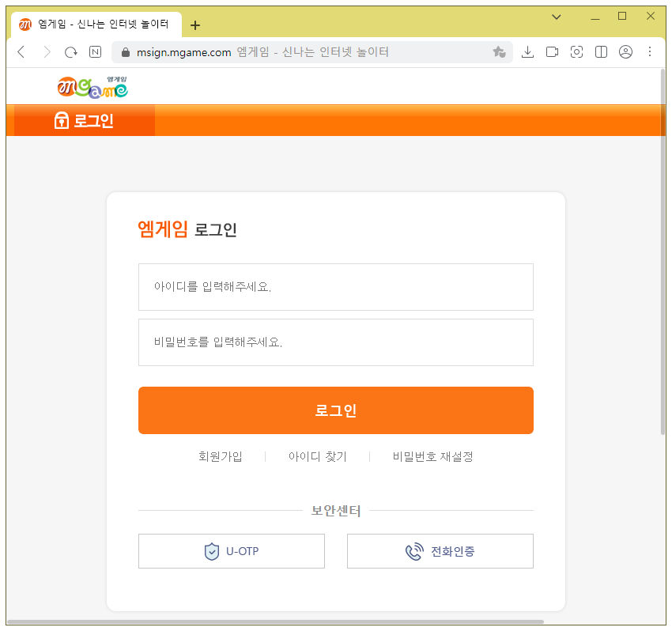Click the vertical page scrollbar
This screenshot has width=672, height=631.
663,253
